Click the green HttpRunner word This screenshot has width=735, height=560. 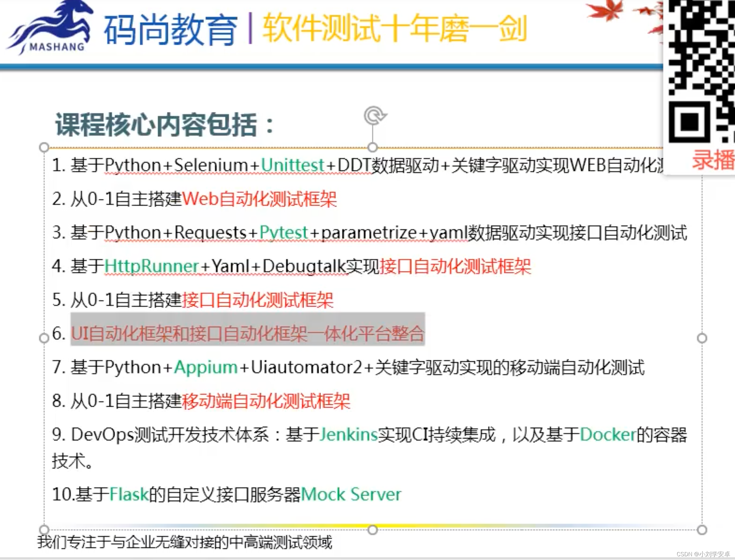point(152,266)
